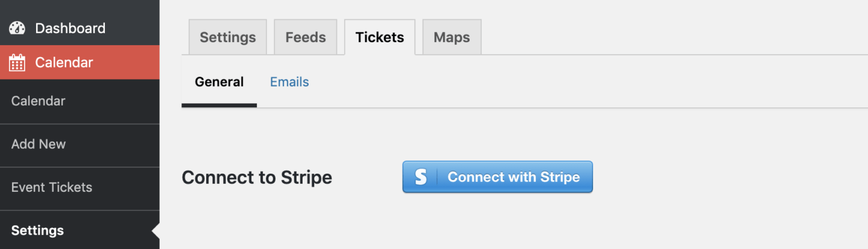This screenshot has width=868, height=249.
Task: Select the General sub-tab
Action: [x=219, y=82]
